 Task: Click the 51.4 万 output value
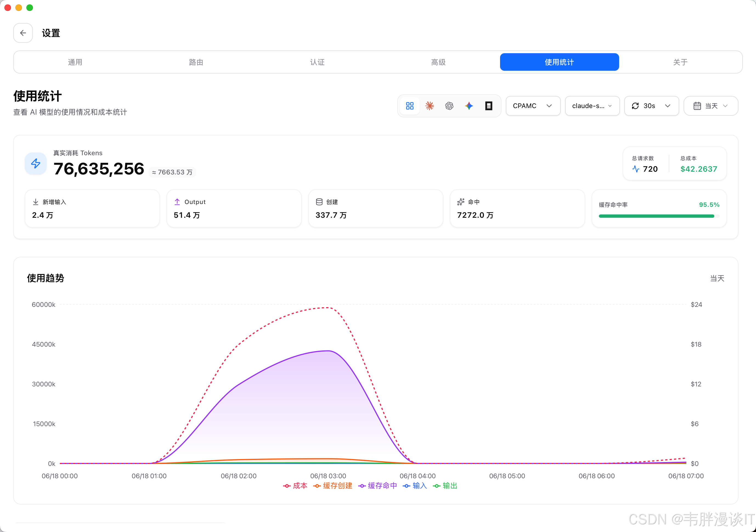point(187,215)
